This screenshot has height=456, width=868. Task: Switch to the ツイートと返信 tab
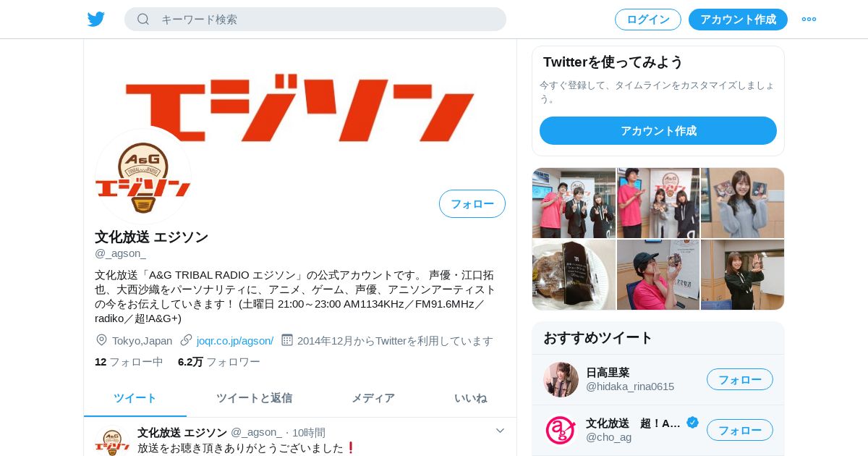coord(254,398)
